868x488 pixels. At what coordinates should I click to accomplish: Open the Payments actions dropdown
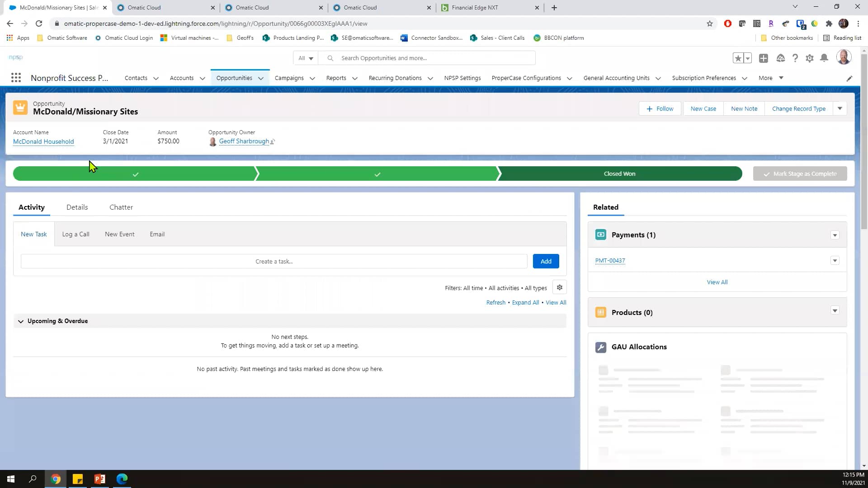[x=835, y=235]
